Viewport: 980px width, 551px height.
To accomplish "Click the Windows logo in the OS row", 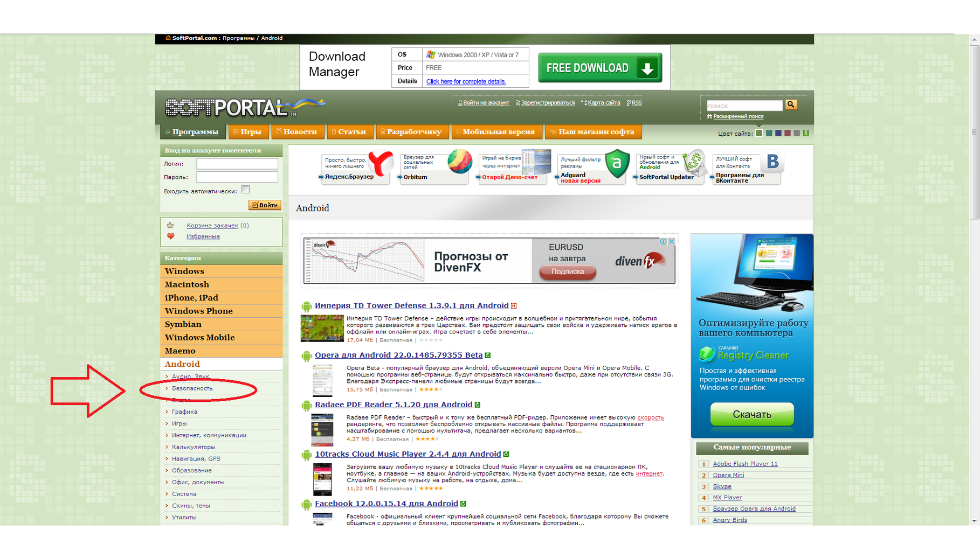I will coord(431,54).
